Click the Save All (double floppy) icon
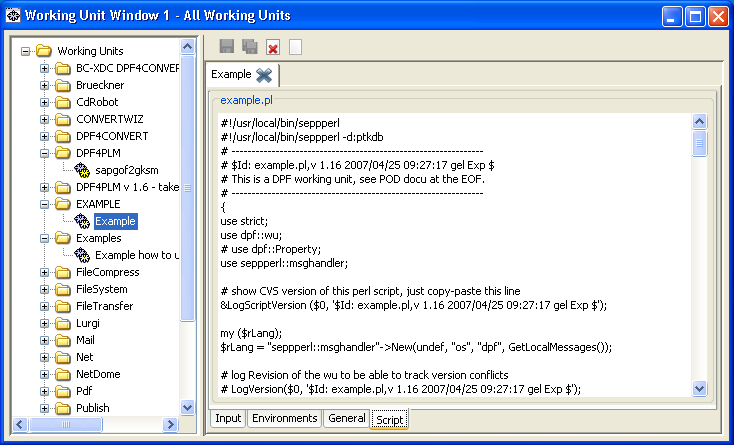734x445 pixels. click(250, 46)
